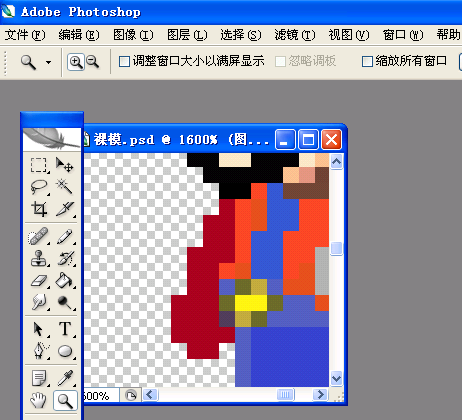Screen dimensions: 462x420
Task: Open the 文件(F) menu
Action: 25,35
